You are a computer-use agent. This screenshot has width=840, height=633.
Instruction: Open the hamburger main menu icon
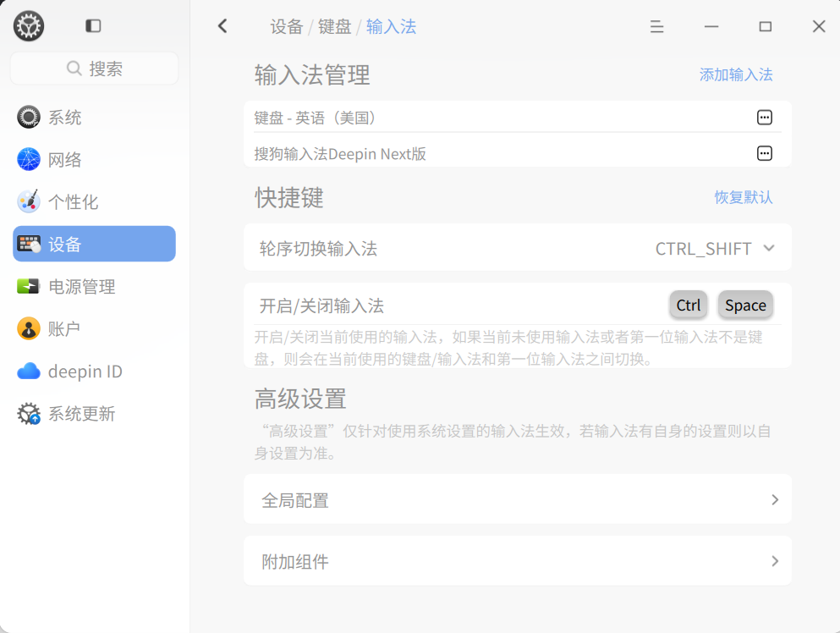pos(656,26)
